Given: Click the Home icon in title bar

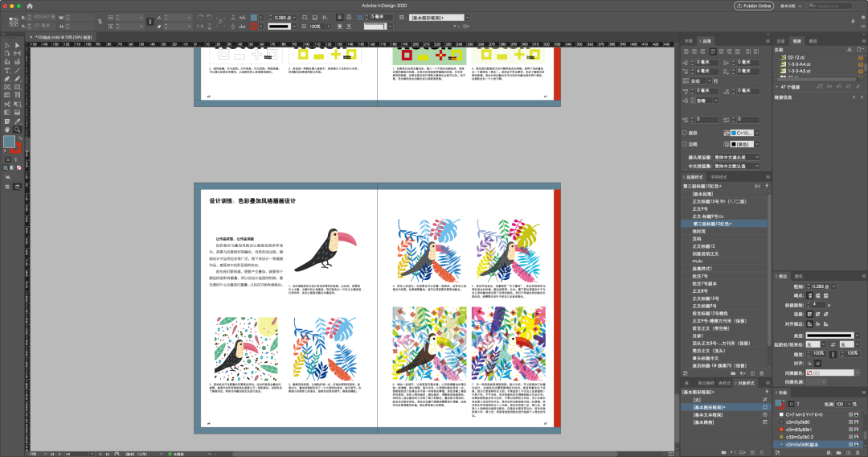Looking at the screenshot, I should click(x=30, y=6).
